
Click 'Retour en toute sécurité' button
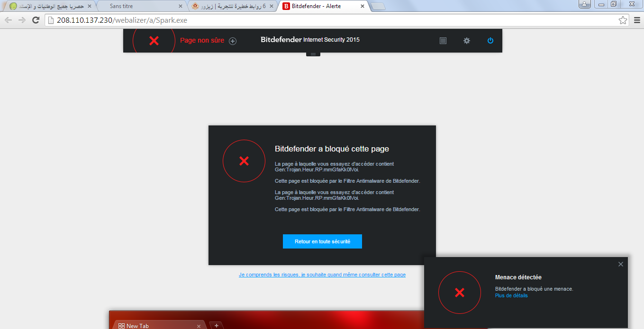pos(322,241)
